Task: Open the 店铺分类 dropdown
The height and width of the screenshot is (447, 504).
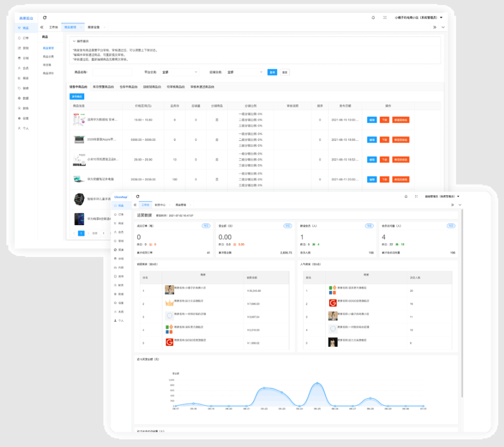Action: click(244, 72)
